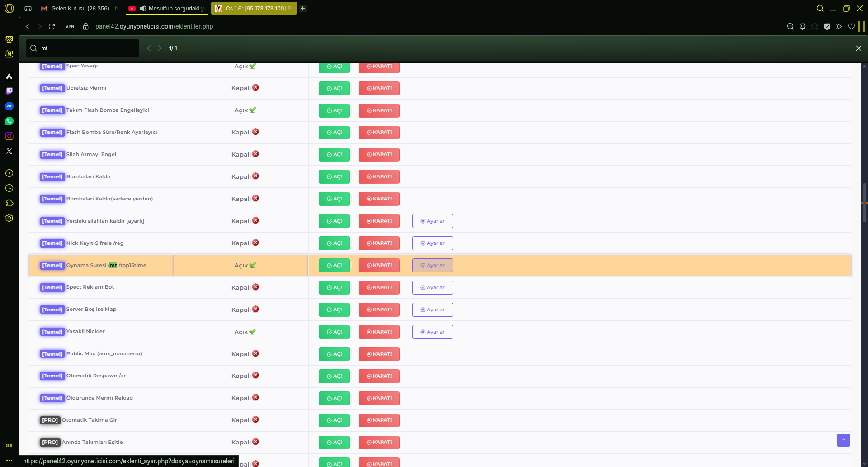Click AÇ! for Silah Atmayi Engel
Image resolution: width=868 pixels, height=467 pixels.
(x=334, y=155)
